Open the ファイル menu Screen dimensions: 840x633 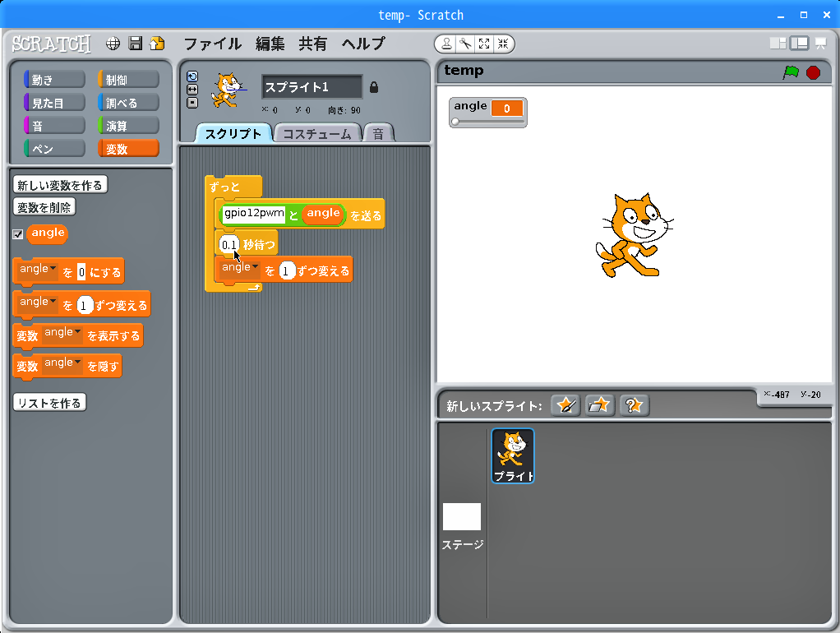pos(213,44)
